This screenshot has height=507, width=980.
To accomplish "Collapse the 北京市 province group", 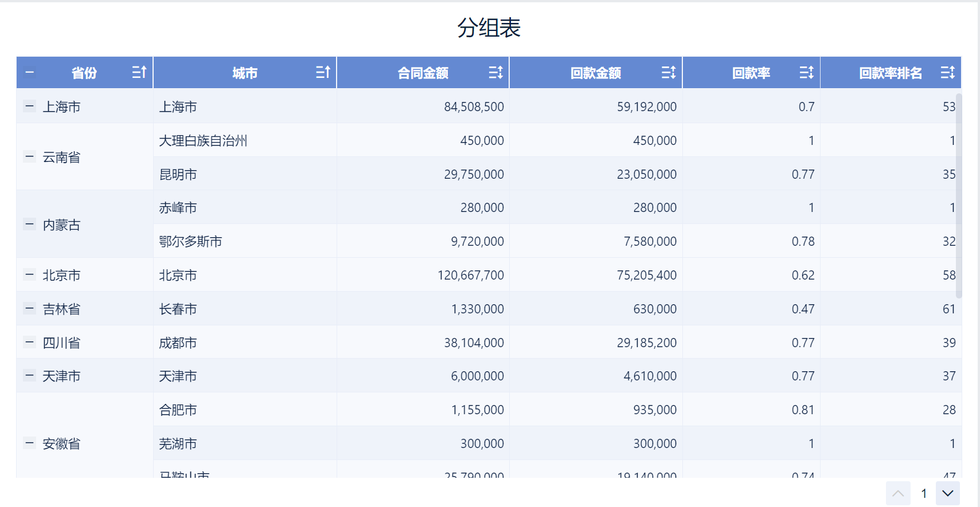I will [x=30, y=275].
